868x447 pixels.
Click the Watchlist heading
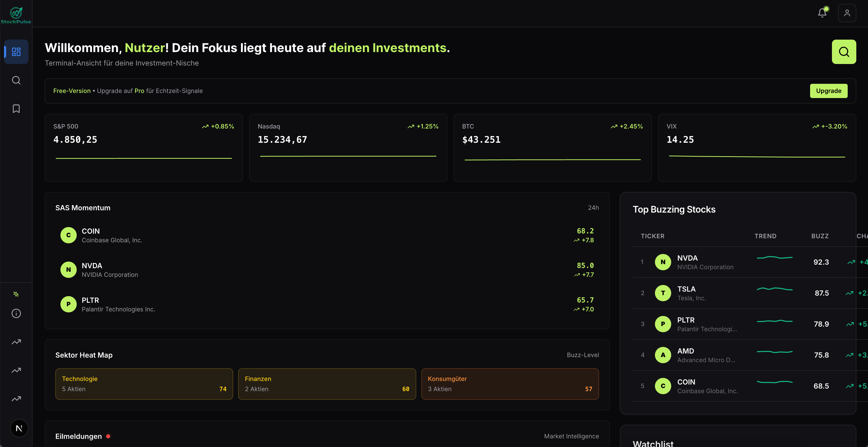pos(653,444)
